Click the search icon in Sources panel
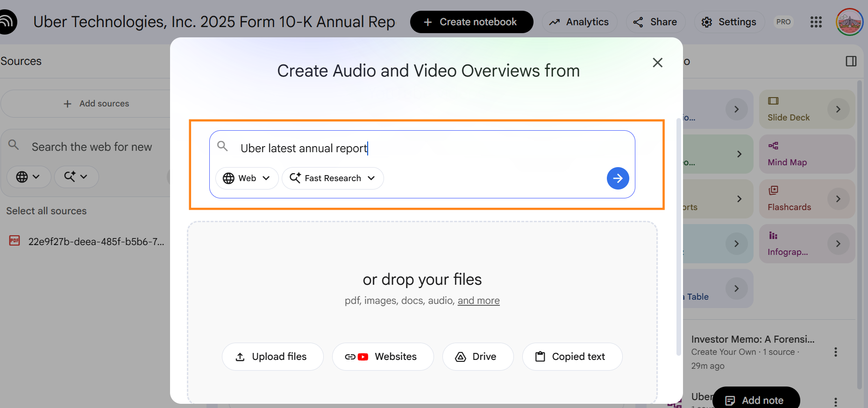The image size is (868, 408). pyautogui.click(x=14, y=145)
